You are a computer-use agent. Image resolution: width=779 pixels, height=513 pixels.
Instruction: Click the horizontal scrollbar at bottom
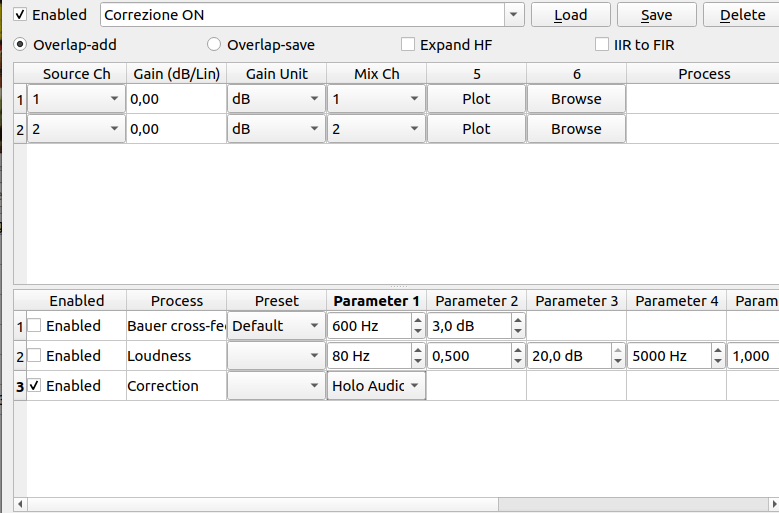(390, 504)
